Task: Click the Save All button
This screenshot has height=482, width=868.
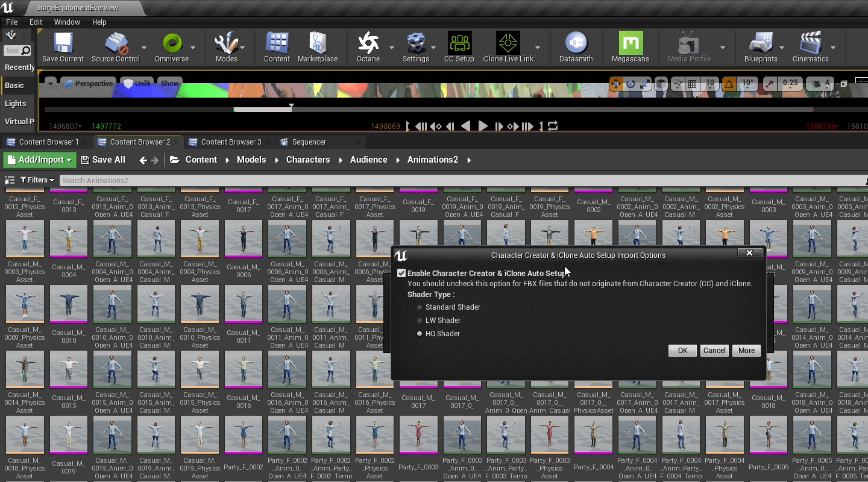Action: pyautogui.click(x=103, y=160)
